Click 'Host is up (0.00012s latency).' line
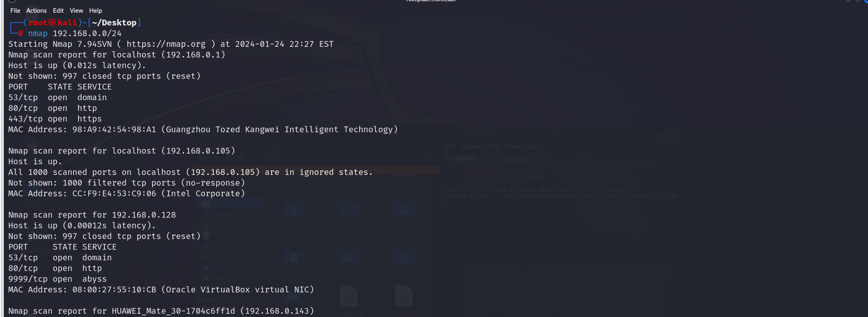This screenshot has height=317, width=868. [x=82, y=225]
